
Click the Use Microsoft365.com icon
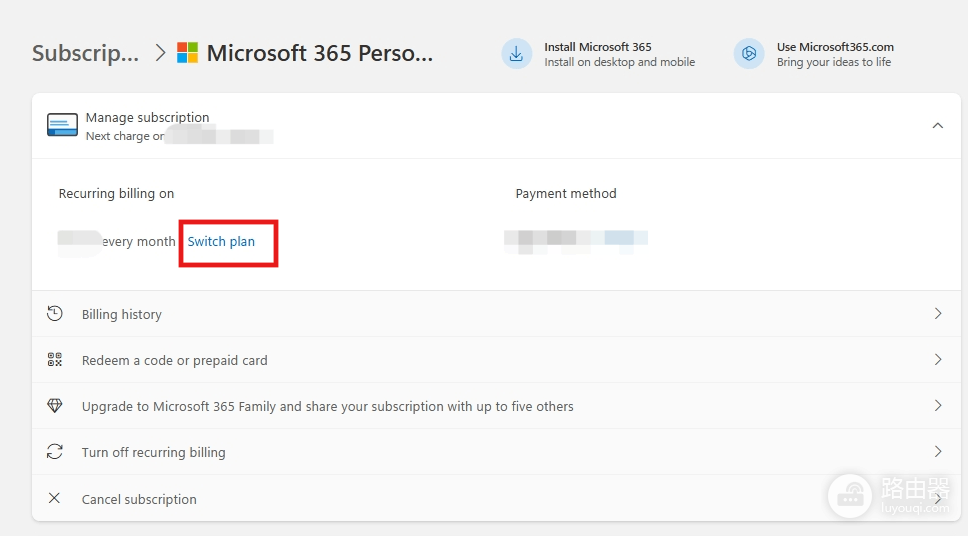pyautogui.click(x=749, y=54)
